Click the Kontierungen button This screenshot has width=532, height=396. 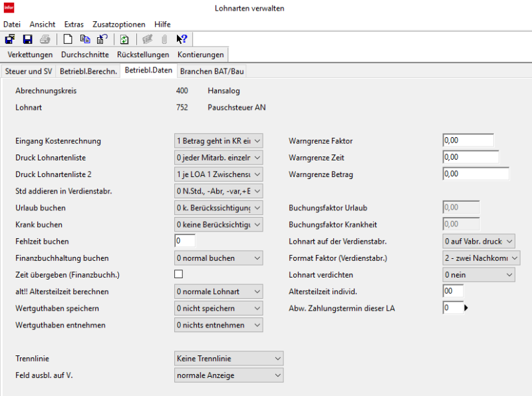coord(201,55)
